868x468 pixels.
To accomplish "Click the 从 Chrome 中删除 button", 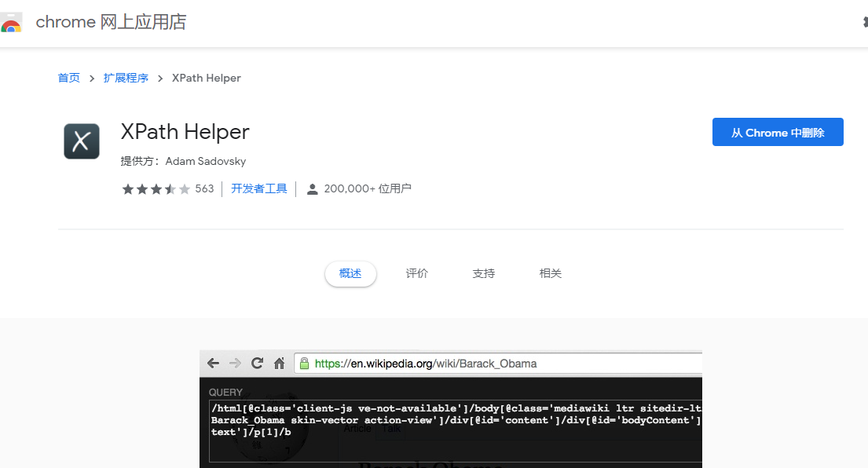I will pyautogui.click(x=778, y=132).
